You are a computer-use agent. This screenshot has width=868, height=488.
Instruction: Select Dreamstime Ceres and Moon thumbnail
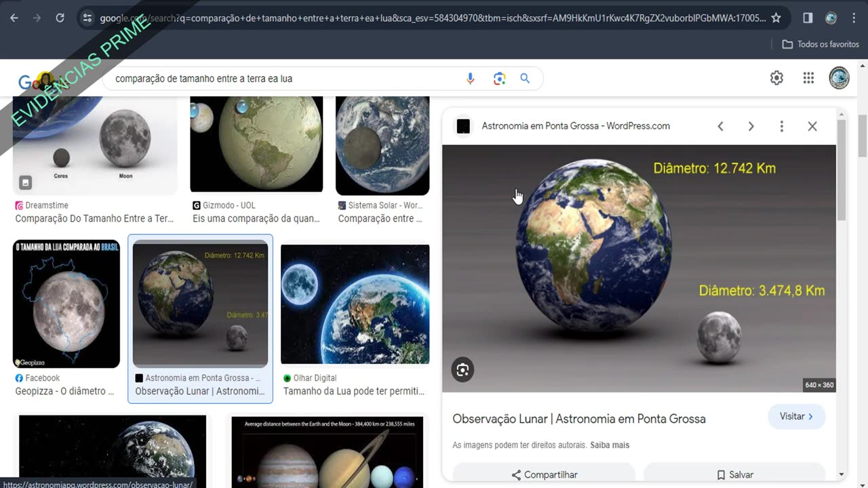click(x=95, y=146)
